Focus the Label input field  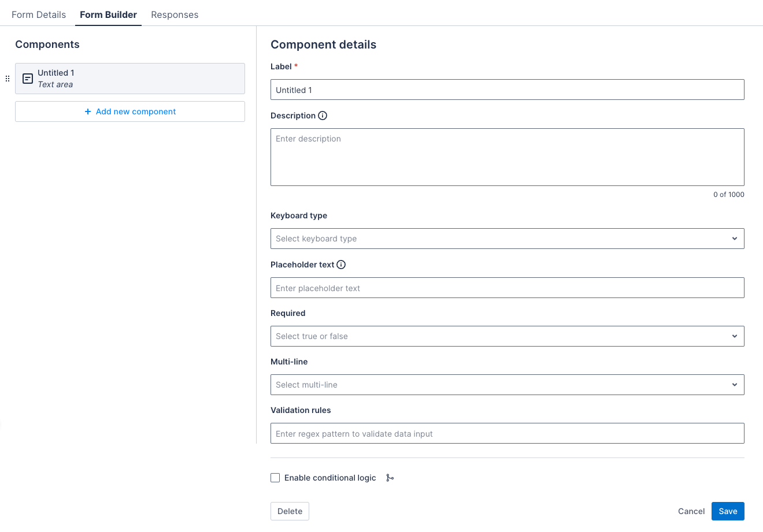click(507, 90)
